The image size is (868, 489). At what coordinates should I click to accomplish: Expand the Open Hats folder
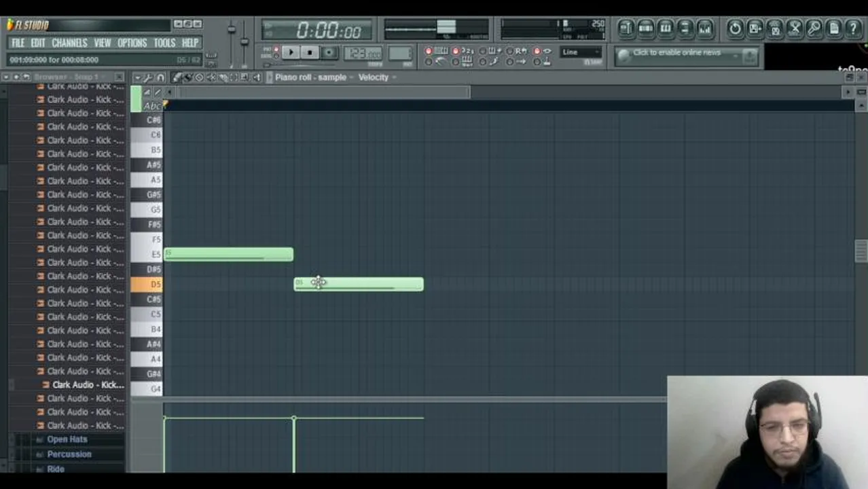[67, 439]
